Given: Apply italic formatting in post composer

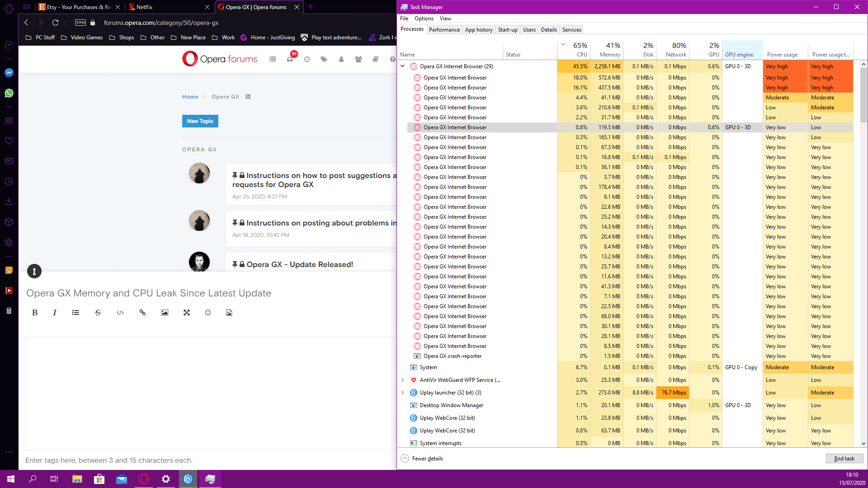Looking at the screenshot, I should tap(55, 313).
